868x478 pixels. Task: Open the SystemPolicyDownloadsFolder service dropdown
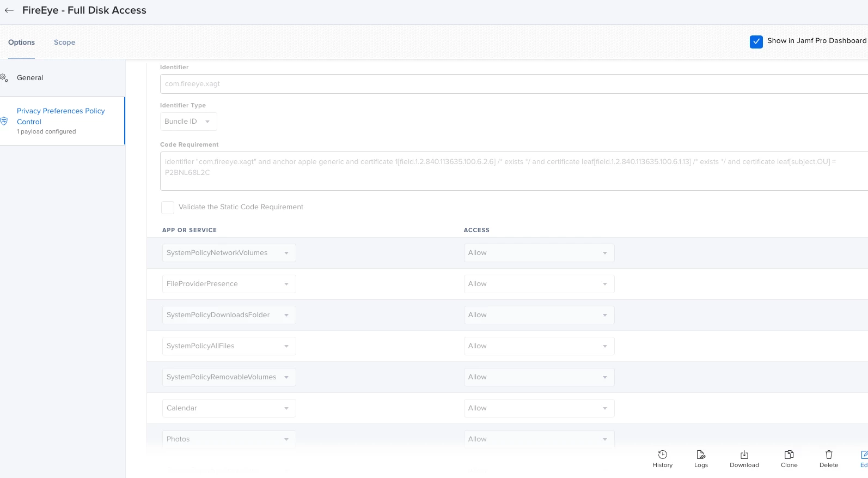[229, 315]
